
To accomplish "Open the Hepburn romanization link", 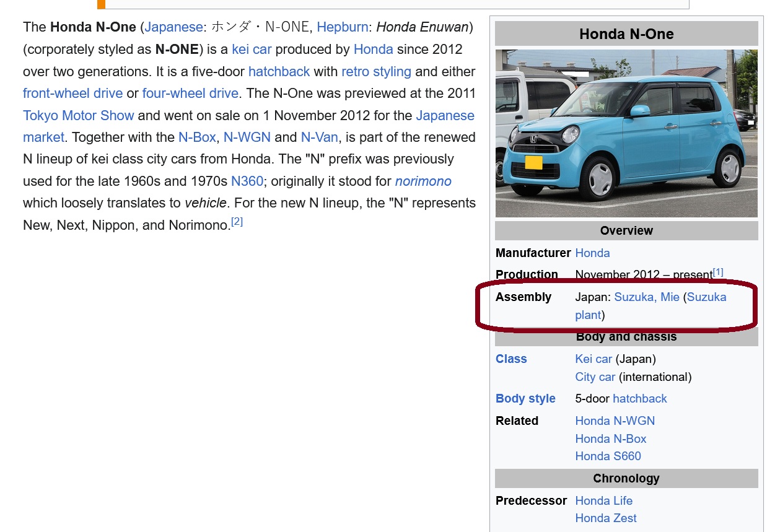I will 342,27.
